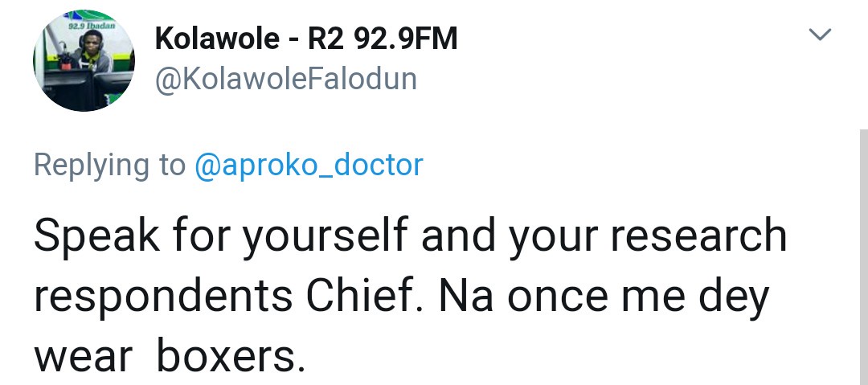Open the Kolawole - R2 92.9FM display name

click(x=305, y=39)
